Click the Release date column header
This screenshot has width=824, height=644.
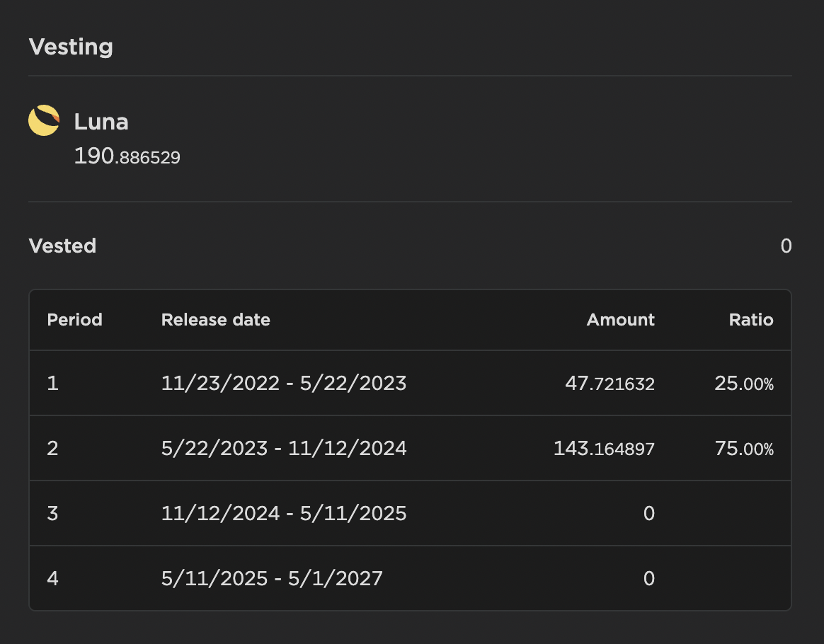pyautogui.click(x=216, y=320)
